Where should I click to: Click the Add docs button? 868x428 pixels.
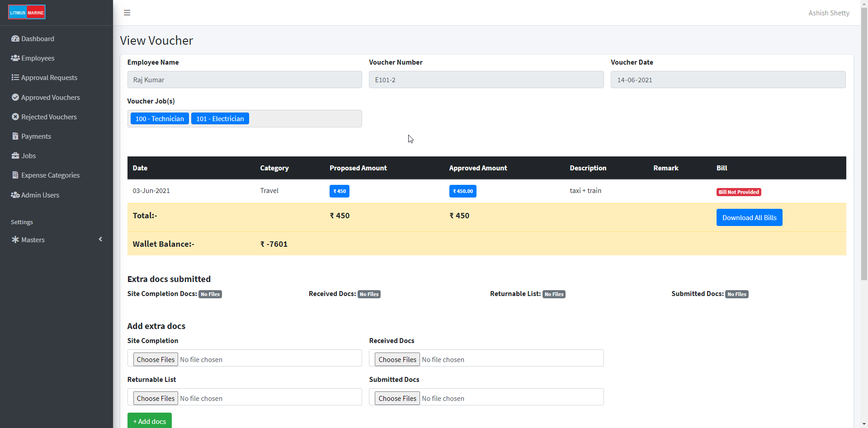150,421
